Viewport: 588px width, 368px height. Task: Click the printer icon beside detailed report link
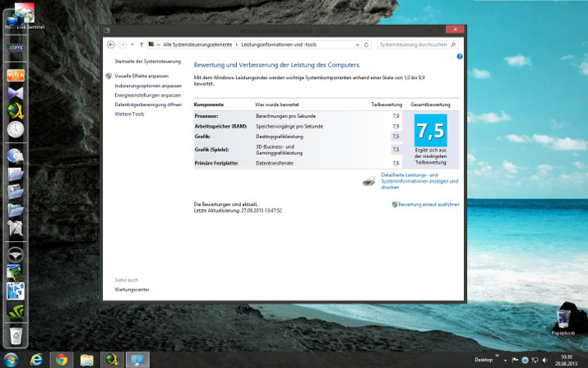[368, 181]
